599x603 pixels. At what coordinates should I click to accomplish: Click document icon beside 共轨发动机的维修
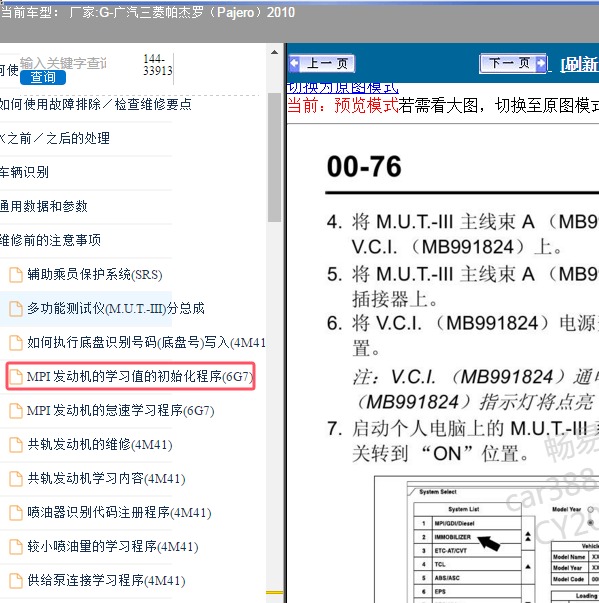pyautogui.click(x=16, y=445)
